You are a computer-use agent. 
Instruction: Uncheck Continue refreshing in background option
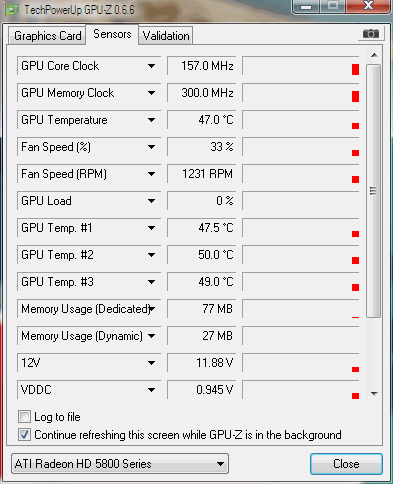[x=24, y=435]
